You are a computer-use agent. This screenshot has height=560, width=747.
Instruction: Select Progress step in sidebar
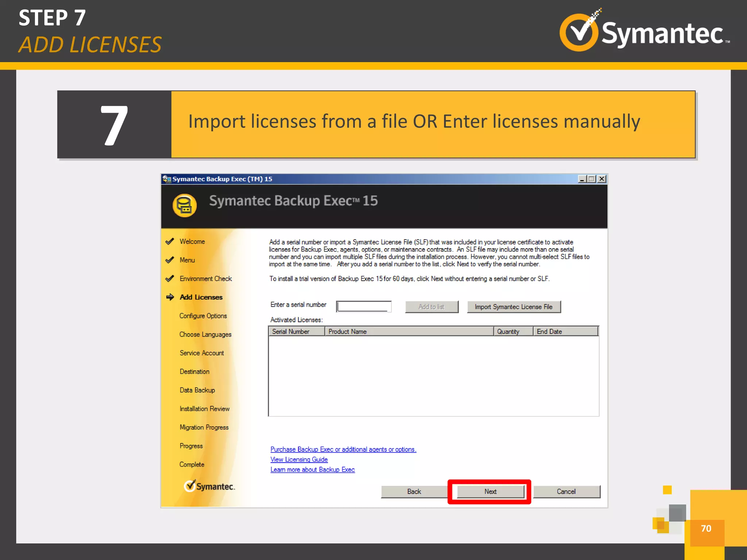191,446
